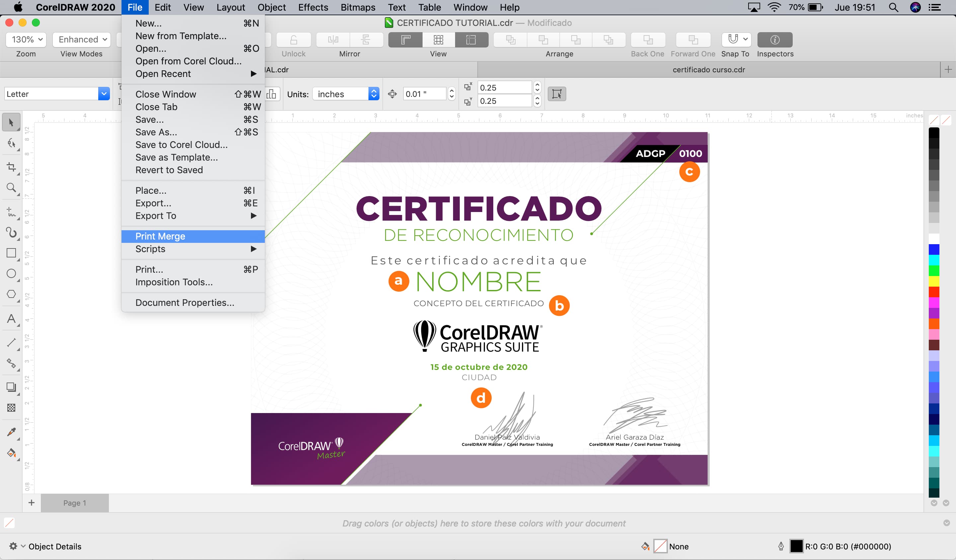Click the Back One arrange icon
956x560 pixels.
[648, 40]
